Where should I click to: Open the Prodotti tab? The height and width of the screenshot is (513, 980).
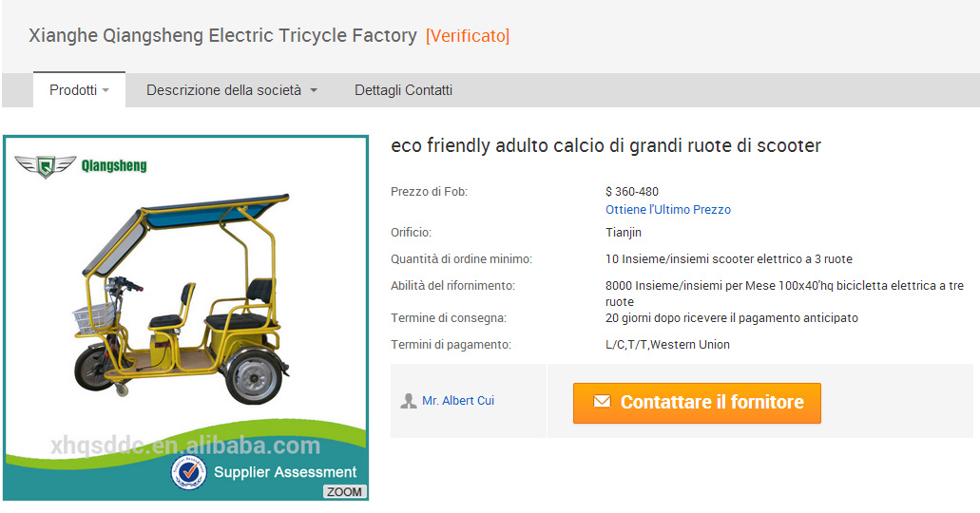point(73,90)
